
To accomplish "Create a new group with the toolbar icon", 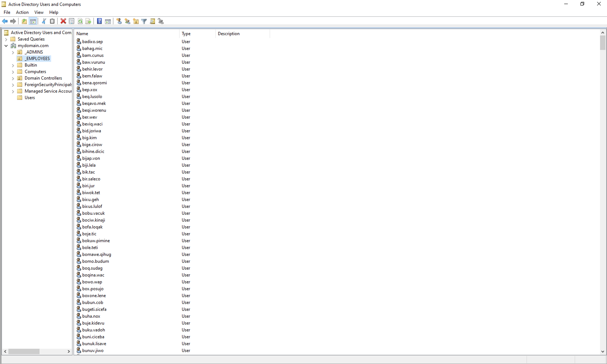I will click(127, 21).
